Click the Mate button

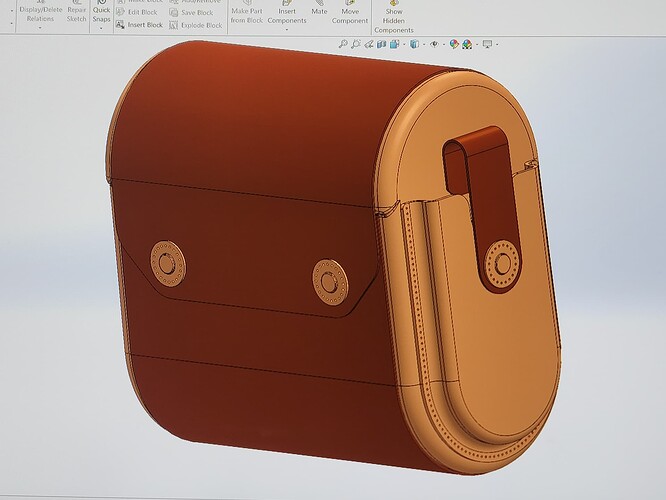tap(319, 11)
